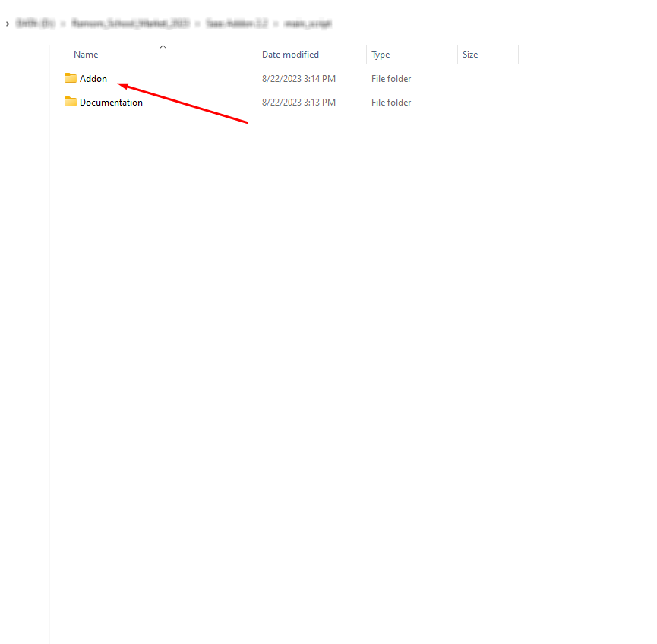Viewport: 657px width, 644px height.
Task: Sort list by Type column header
Action: coord(381,55)
